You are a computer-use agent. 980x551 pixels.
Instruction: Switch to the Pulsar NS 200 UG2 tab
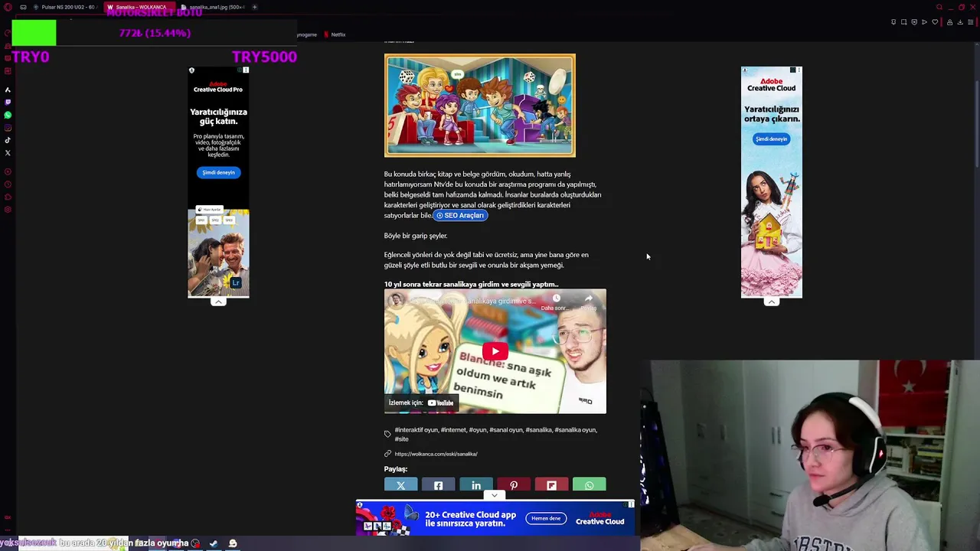(64, 7)
